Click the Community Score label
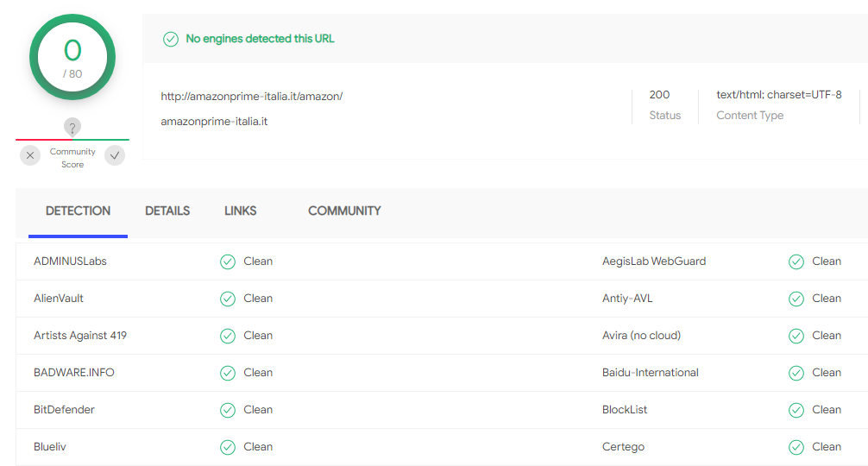This screenshot has height=466, width=868. [x=72, y=158]
